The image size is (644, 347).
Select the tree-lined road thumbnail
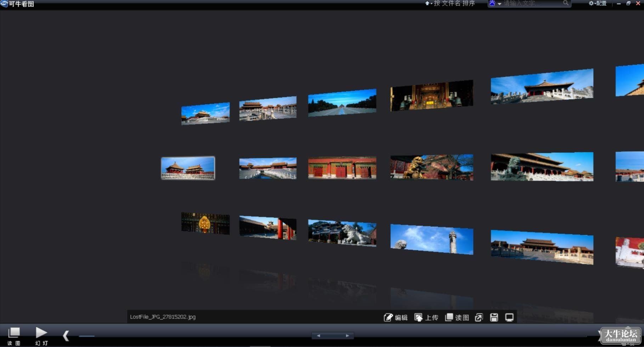342,102
